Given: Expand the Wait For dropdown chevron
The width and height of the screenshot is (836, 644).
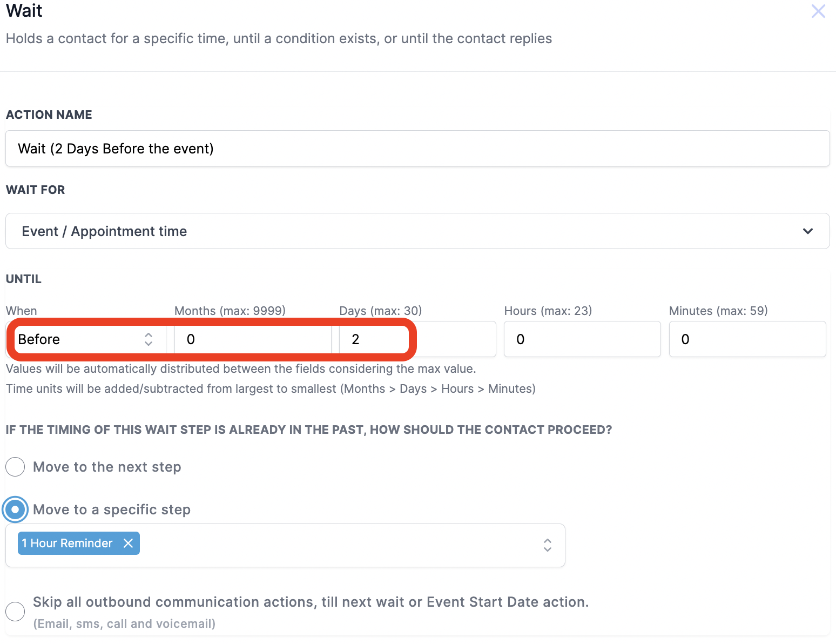Looking at the screenshot, I should click(807, 231).
